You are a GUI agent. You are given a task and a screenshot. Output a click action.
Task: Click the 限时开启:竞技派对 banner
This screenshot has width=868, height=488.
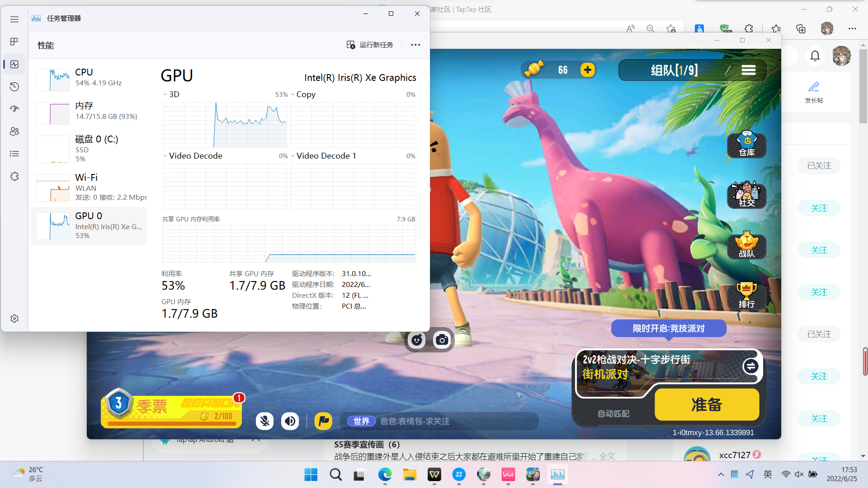click(669, 328)
